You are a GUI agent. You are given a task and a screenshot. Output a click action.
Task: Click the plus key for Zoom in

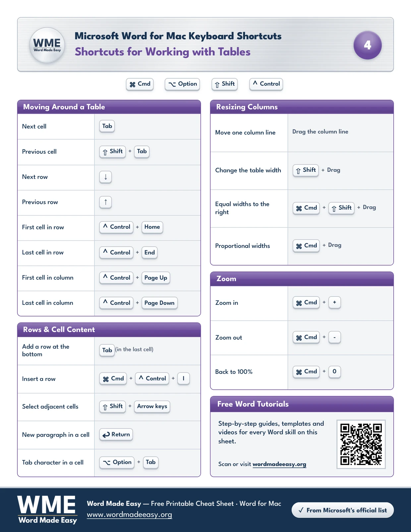pos(334,303)
